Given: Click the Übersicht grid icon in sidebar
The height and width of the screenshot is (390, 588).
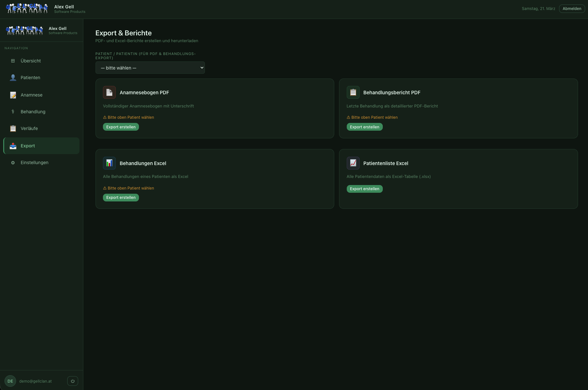Looking at the screenshot, I should [x=13, y=61].
